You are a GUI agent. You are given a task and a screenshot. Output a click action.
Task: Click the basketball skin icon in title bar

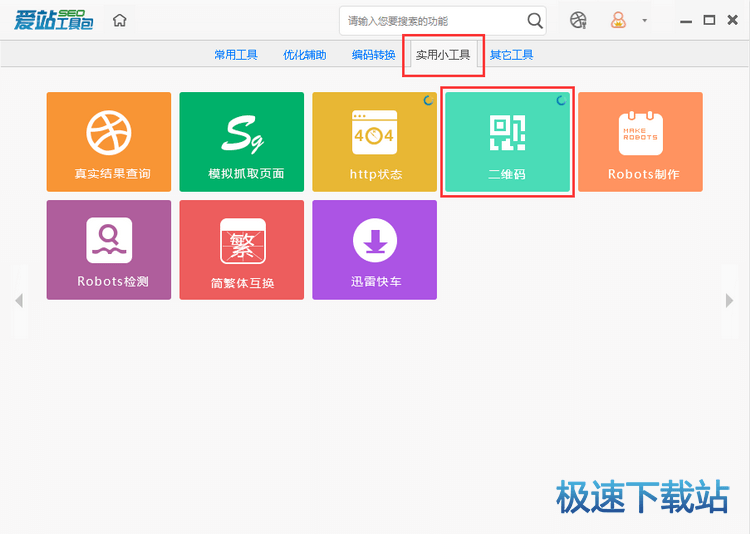(578, 21)
